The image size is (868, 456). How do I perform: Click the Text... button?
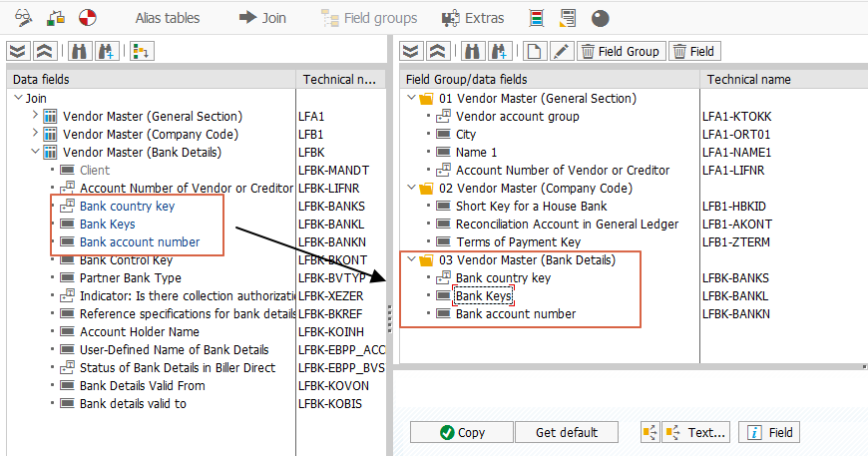(696, 432)
